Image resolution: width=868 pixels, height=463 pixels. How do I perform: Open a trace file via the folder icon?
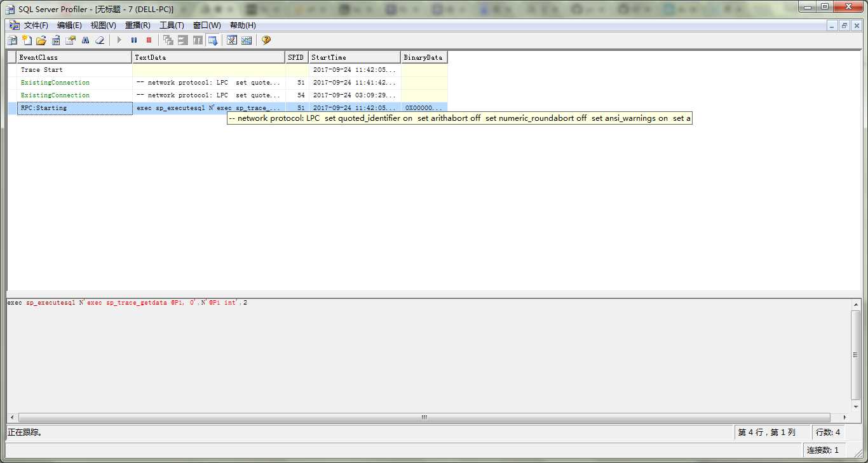[41, 40]
